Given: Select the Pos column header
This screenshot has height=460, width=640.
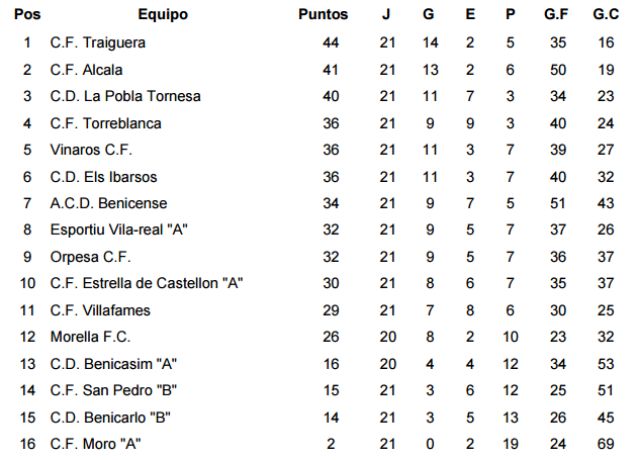Looking at the screenshot, I should [x=27, y=14].
